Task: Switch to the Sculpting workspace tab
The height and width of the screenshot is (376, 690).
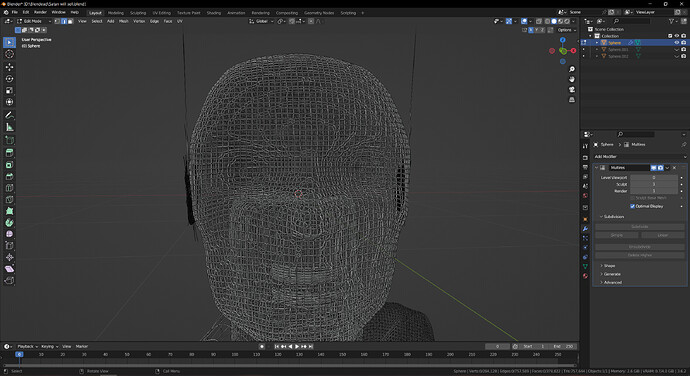Action: click(138, 13)
